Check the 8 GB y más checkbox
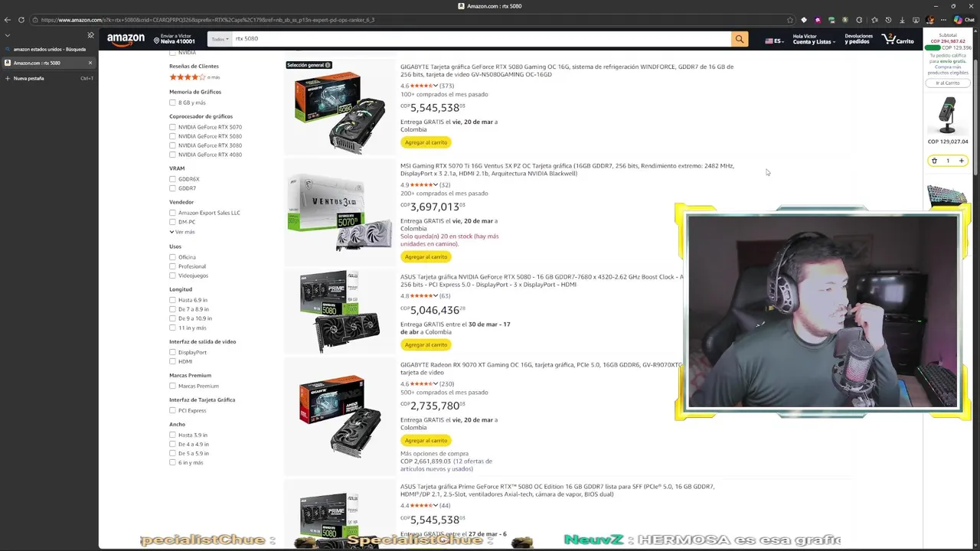Screen dimensions: 980x551 172,103
